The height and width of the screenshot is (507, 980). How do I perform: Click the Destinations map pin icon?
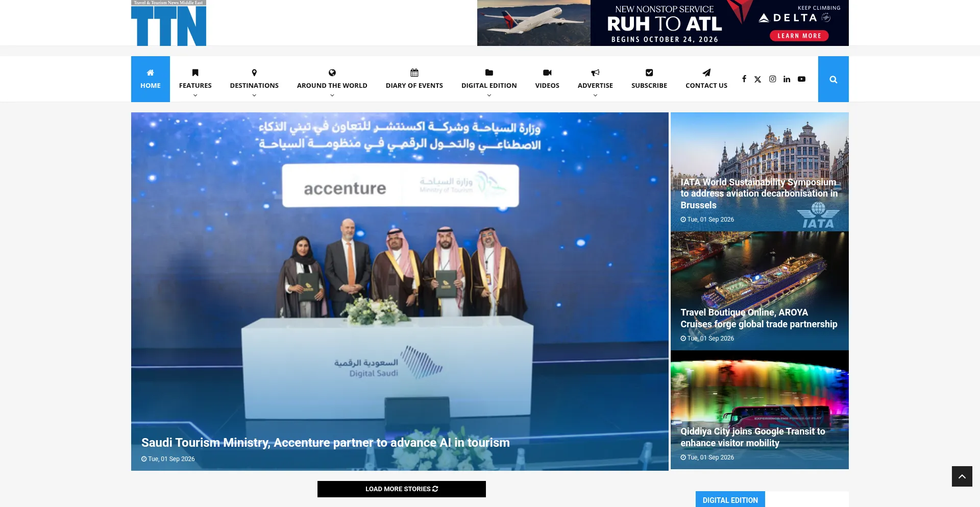coord(254,73)
